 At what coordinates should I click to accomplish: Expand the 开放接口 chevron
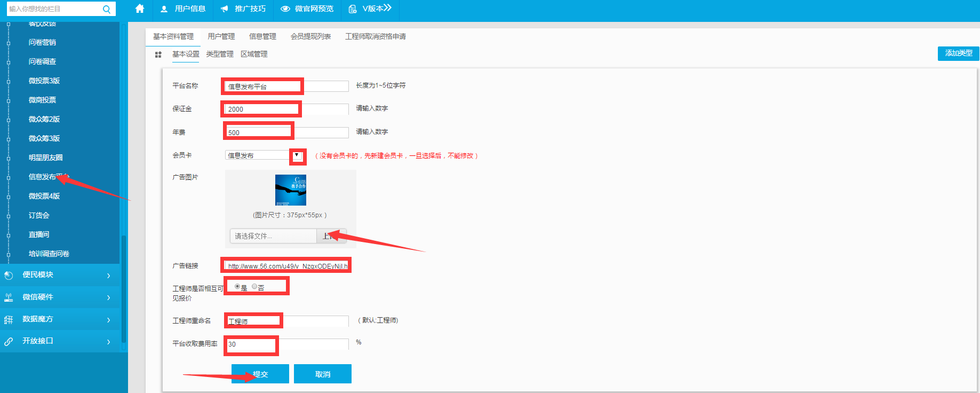tap(108, 341)
